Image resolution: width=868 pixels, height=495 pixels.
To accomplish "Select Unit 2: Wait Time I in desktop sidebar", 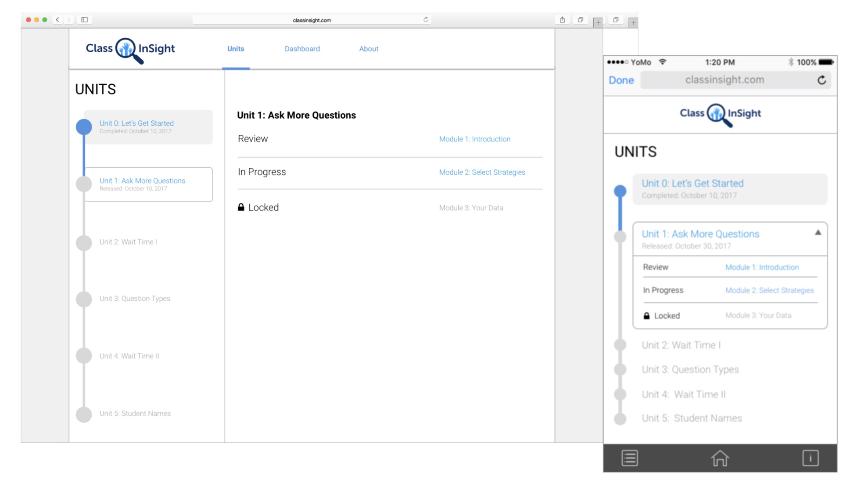I will [128, 242].
